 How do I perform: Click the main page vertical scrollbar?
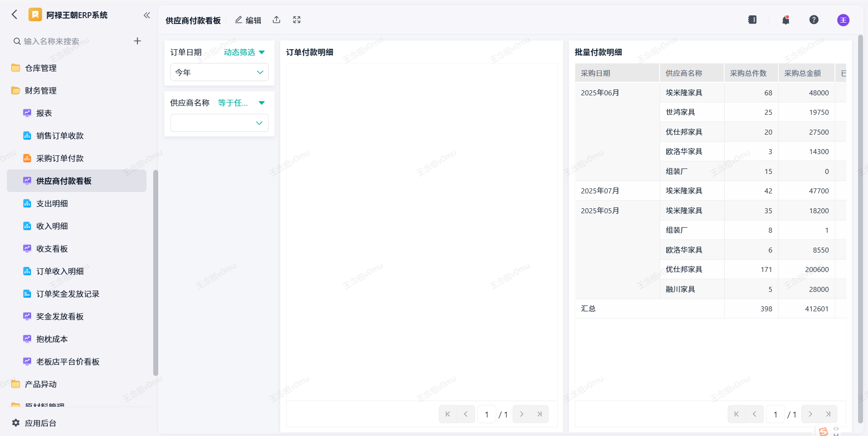coord(860,229)
